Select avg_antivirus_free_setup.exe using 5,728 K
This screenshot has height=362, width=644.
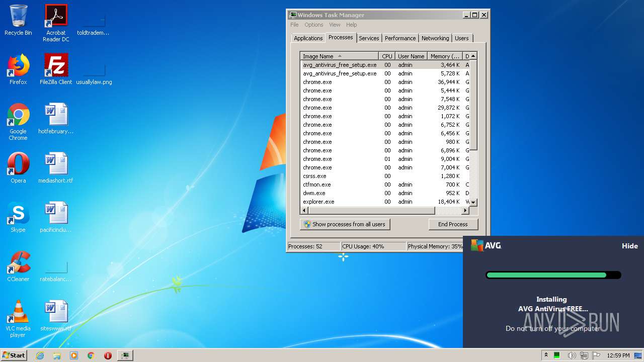coord(385,73)
